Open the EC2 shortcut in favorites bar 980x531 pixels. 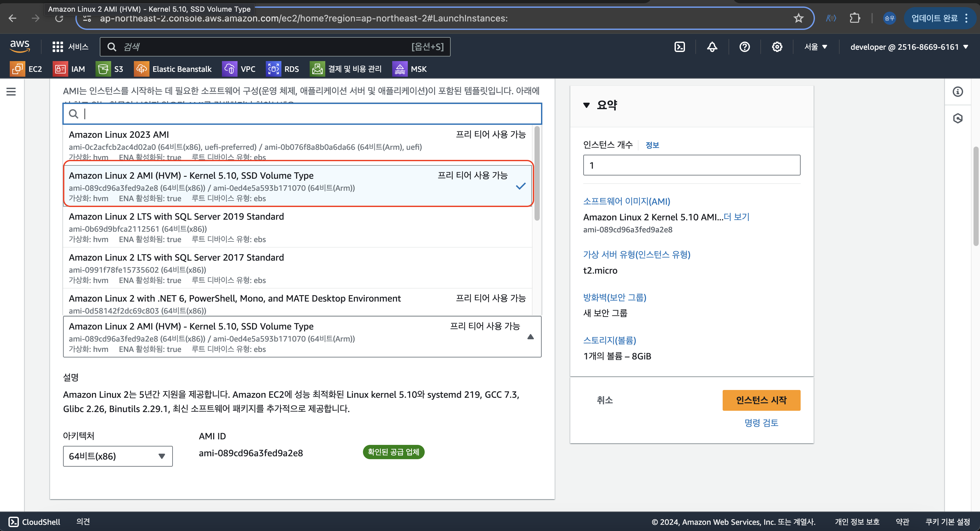click(x=26, y=69)
